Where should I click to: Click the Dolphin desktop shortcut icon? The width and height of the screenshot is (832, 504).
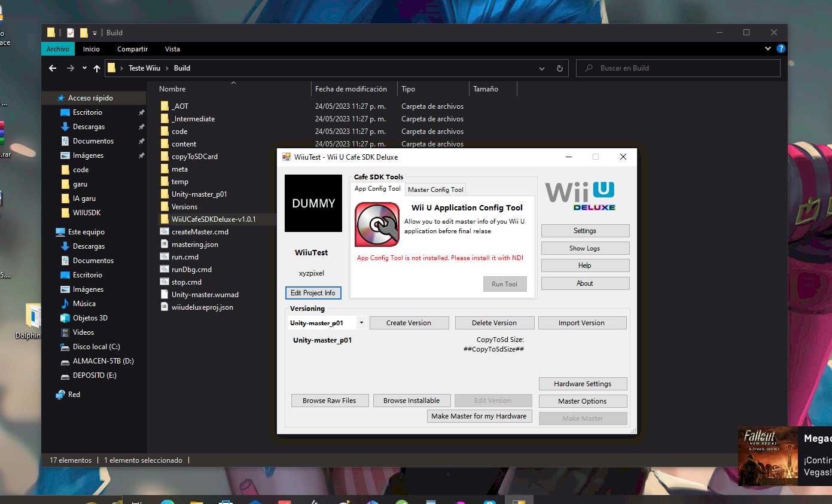(33, 316)
